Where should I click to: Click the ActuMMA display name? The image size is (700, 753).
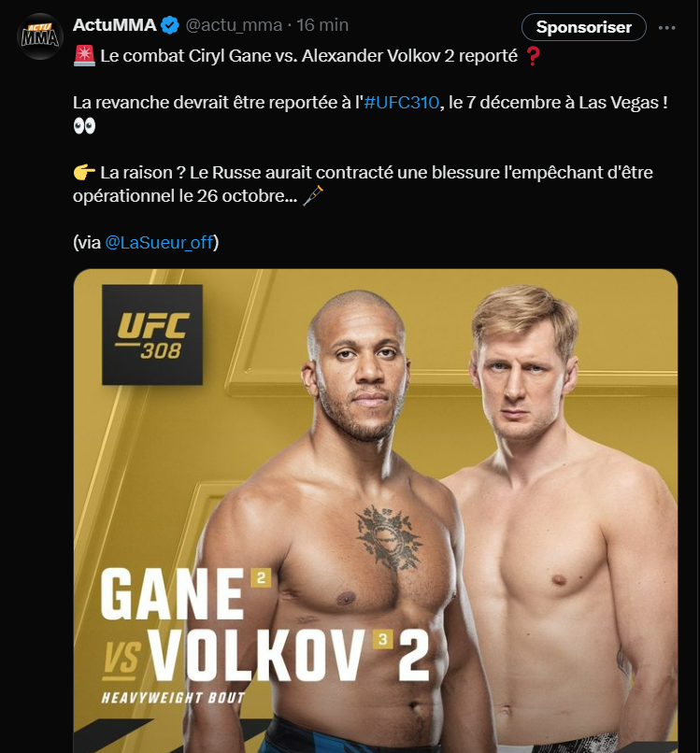[114, 25]
